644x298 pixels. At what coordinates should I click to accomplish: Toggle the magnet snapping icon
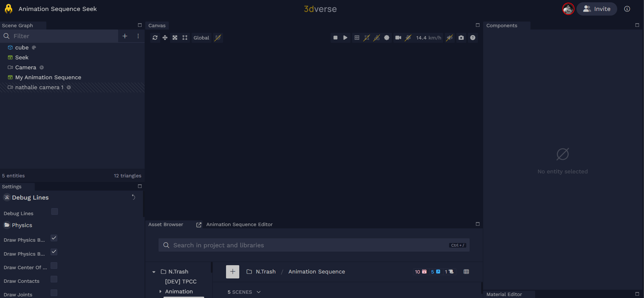click(218, 38)
